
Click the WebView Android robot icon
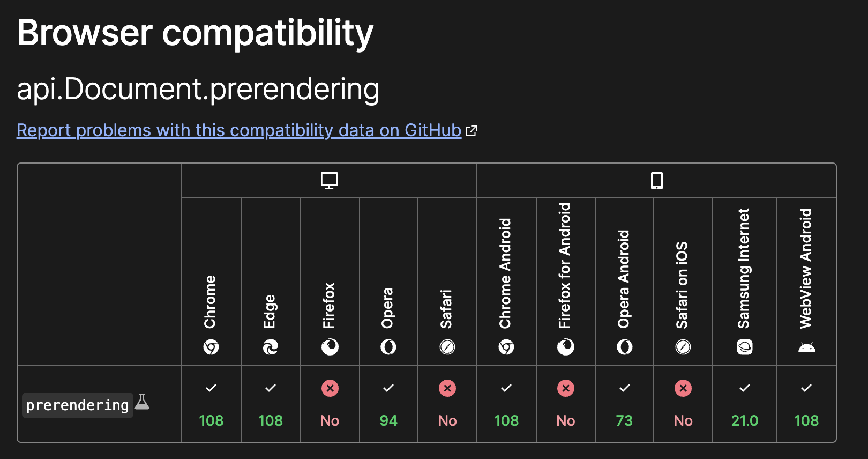coord(806,347)
